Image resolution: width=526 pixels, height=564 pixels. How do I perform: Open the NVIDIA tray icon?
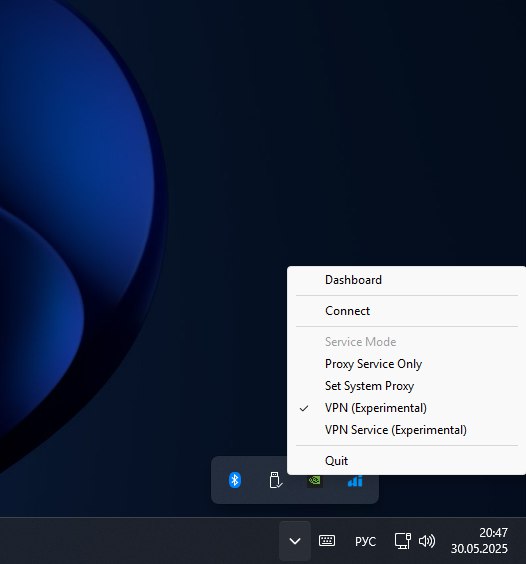(x=314, y=481)
